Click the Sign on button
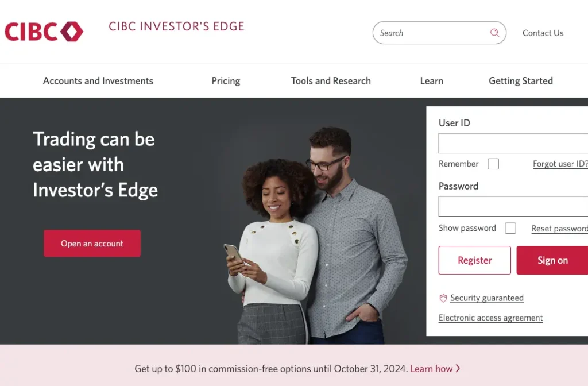 click(x=551, y=260)
